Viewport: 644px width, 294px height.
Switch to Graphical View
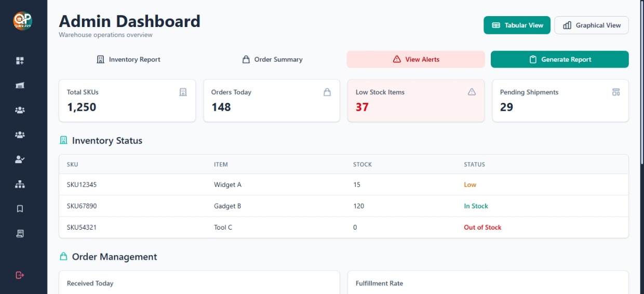click(592, 25)
